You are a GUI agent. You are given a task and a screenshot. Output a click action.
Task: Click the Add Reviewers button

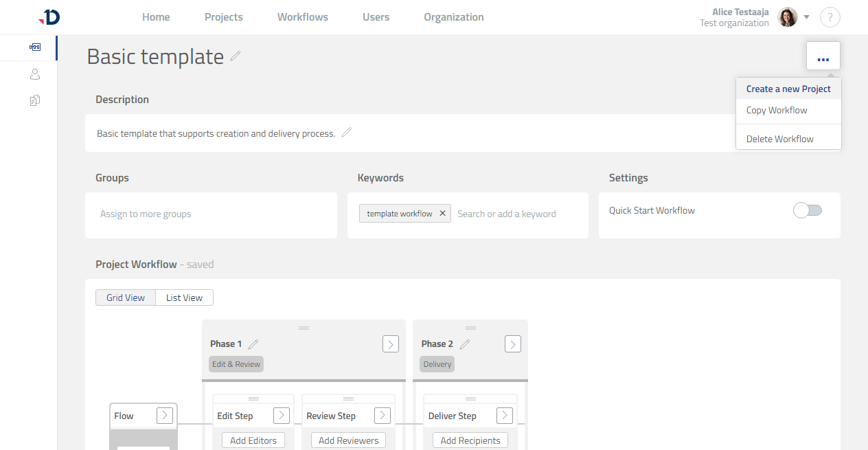(x=348, y=440)
